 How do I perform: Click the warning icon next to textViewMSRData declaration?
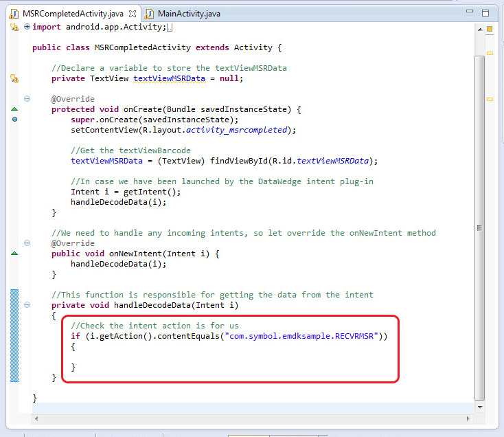coord(14,78)
